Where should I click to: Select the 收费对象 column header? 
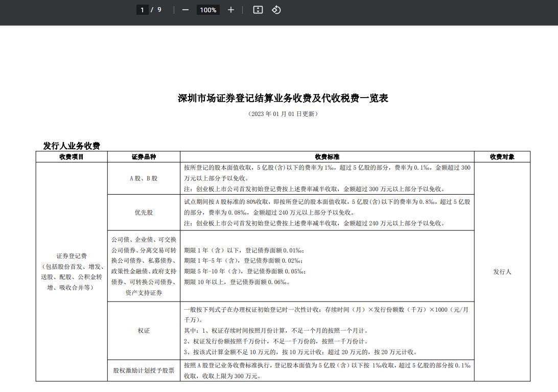click(x=502, y=157)
